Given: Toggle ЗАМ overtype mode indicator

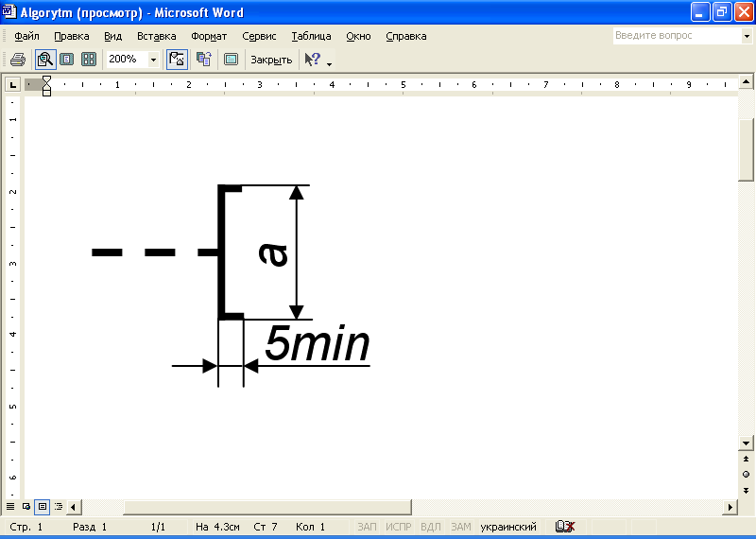Looking at the screenshot, I should (x=460, y=527).
